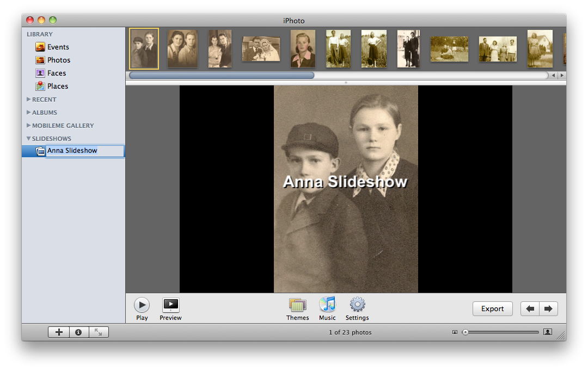Viewport: 588px width, 371px height.
Task: Click the Export button
Action: pos(492,309)
